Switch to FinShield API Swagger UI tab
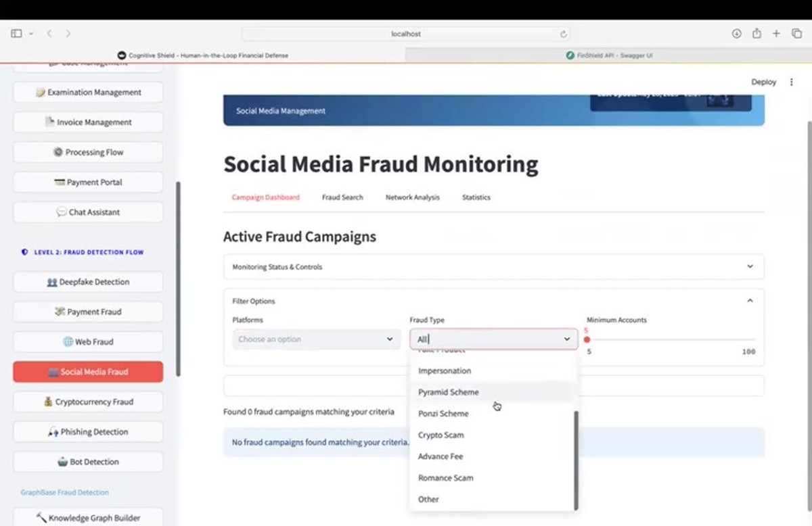 (x=609, y=55)
